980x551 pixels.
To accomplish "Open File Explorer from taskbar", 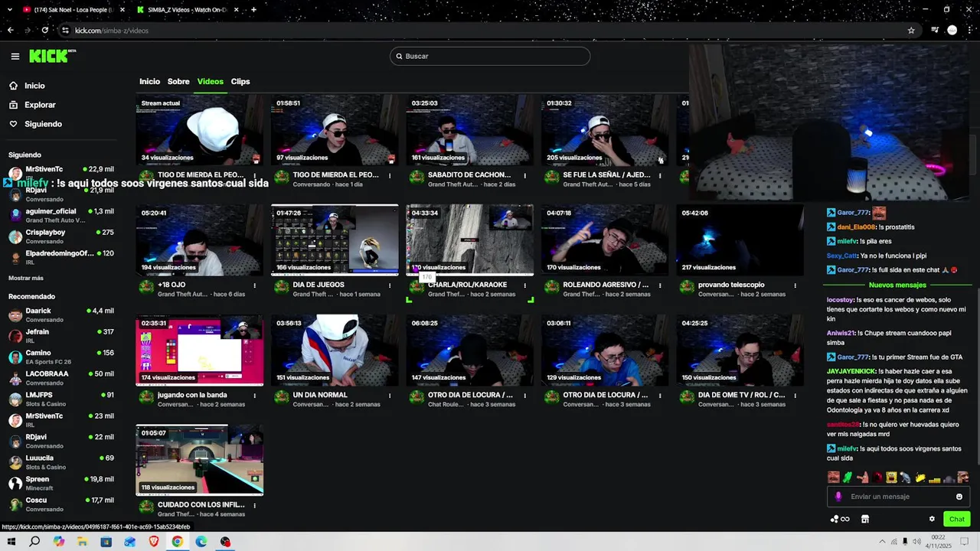I will (82, 542).
